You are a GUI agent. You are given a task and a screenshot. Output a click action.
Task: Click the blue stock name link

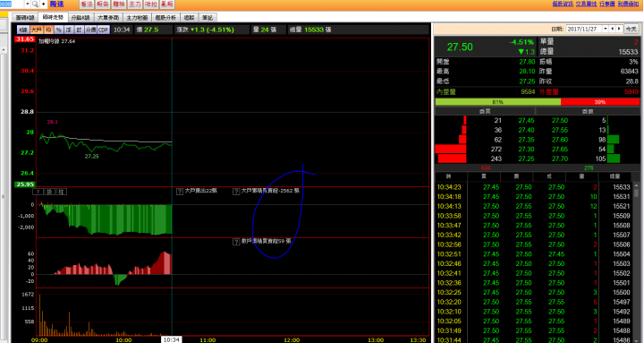(56, 4)
